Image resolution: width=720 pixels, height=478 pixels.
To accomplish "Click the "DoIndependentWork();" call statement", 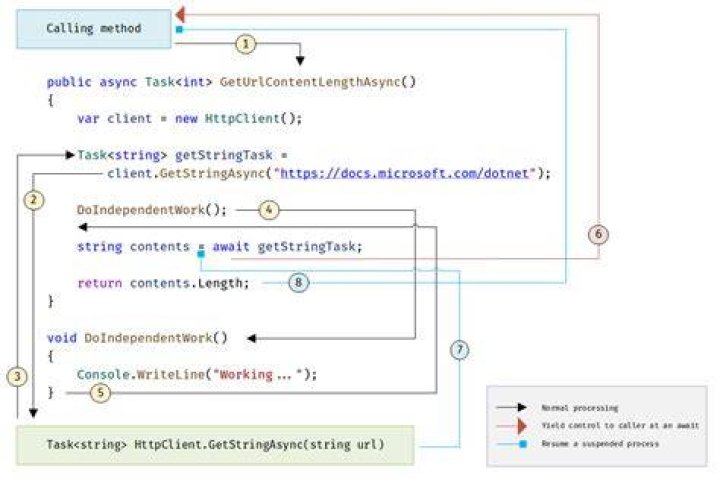I will tap(152, 210).
